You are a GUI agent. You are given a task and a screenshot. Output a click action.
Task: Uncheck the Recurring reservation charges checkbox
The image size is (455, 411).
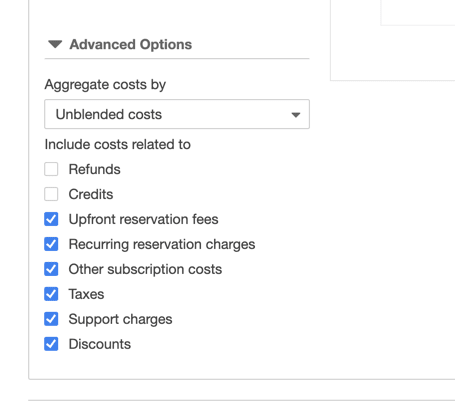[x=51, y=244]
